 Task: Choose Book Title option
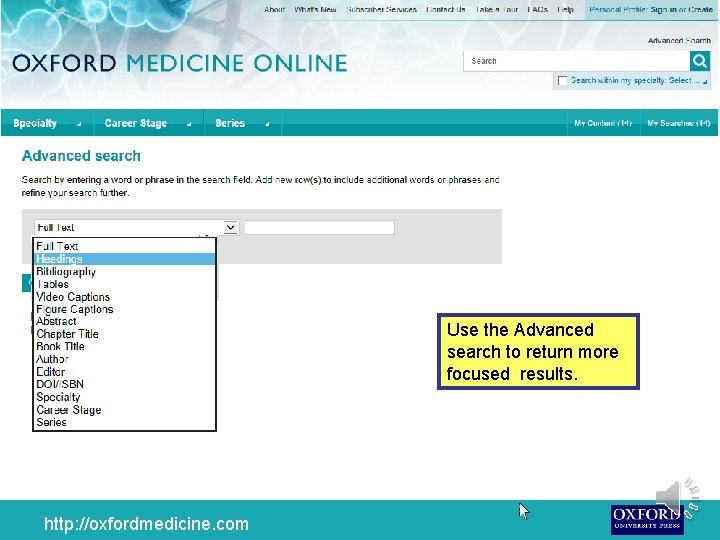click(x=124, y=346)
